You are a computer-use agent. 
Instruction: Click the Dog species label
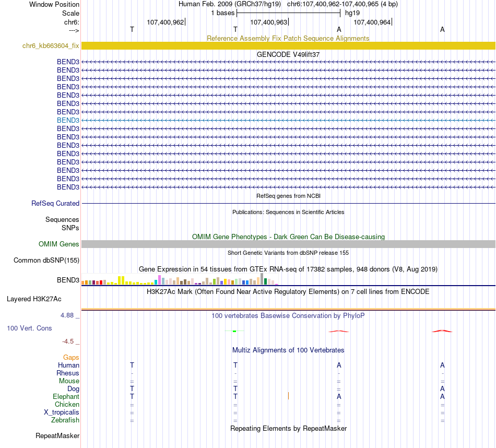click(74, 388)
